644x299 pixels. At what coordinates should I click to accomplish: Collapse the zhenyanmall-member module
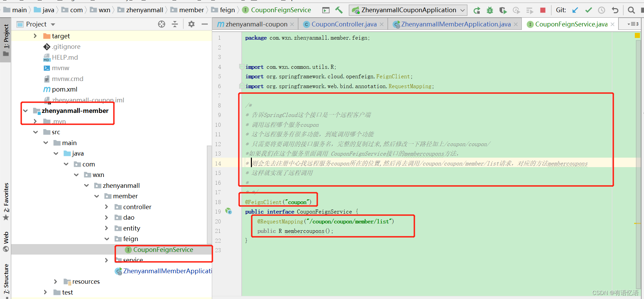(x=25, y=111)
